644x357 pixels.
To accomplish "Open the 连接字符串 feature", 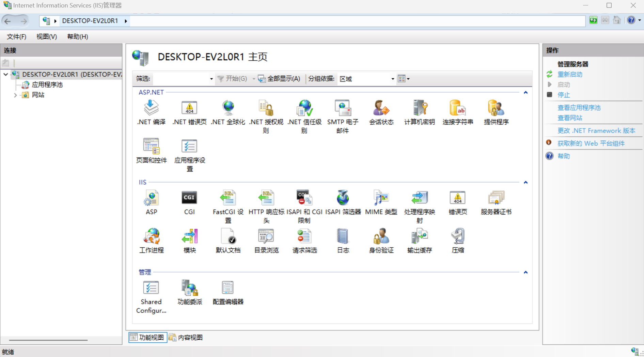I will click(x=458, y=113).
